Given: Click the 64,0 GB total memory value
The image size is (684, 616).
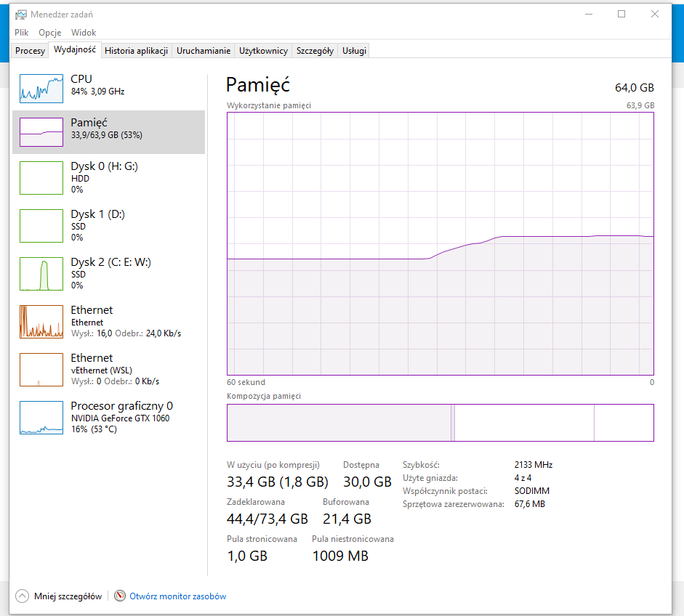Looking at the screenshot, I should [635, 88].
